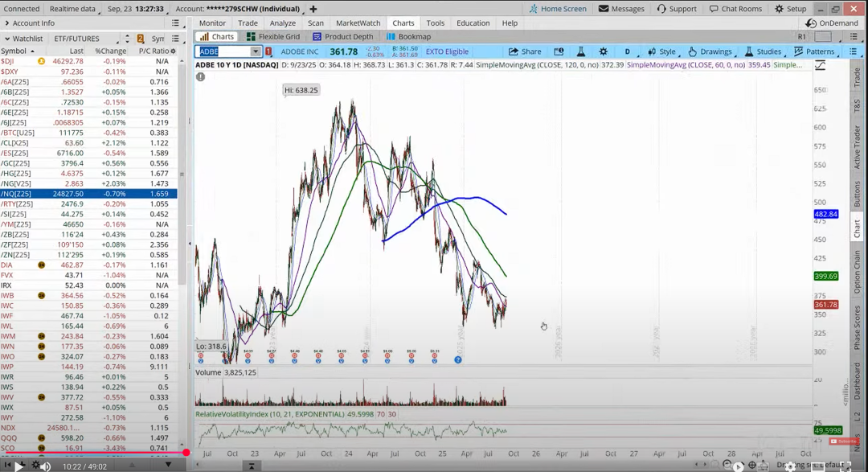Open the Trade tab
The image size is (868, 472).
(248, 23)
